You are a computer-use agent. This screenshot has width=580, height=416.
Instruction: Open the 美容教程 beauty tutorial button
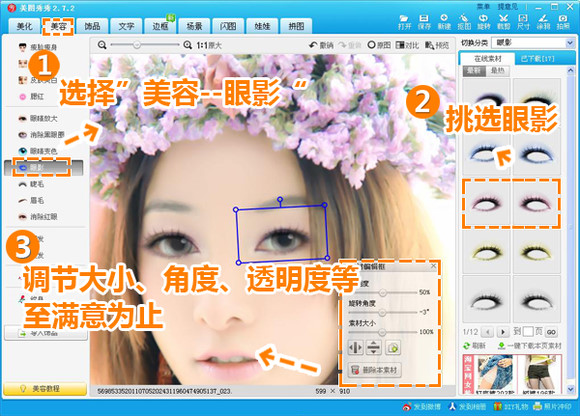coord(45,388)
